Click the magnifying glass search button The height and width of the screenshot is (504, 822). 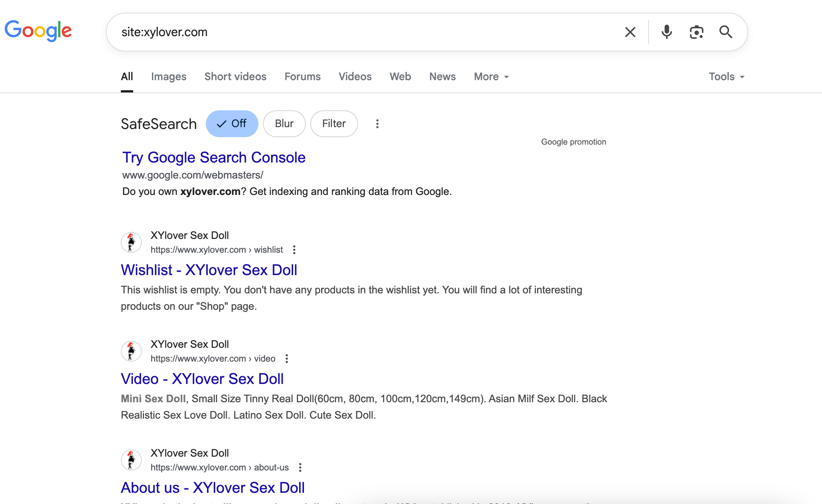point(726,32)
